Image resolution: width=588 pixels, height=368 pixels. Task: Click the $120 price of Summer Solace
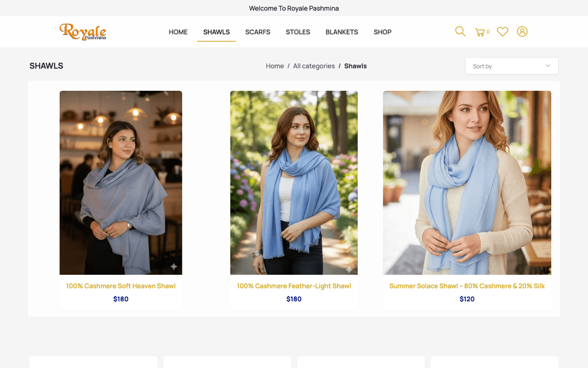[x=467, y=299]
